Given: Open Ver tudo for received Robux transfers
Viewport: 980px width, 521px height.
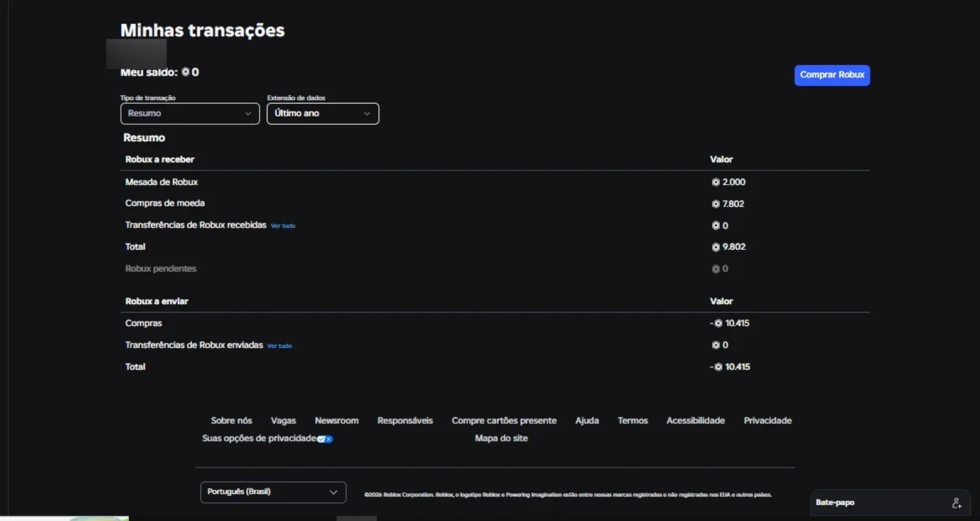Looking at the screenshot, I should (283, 226).
